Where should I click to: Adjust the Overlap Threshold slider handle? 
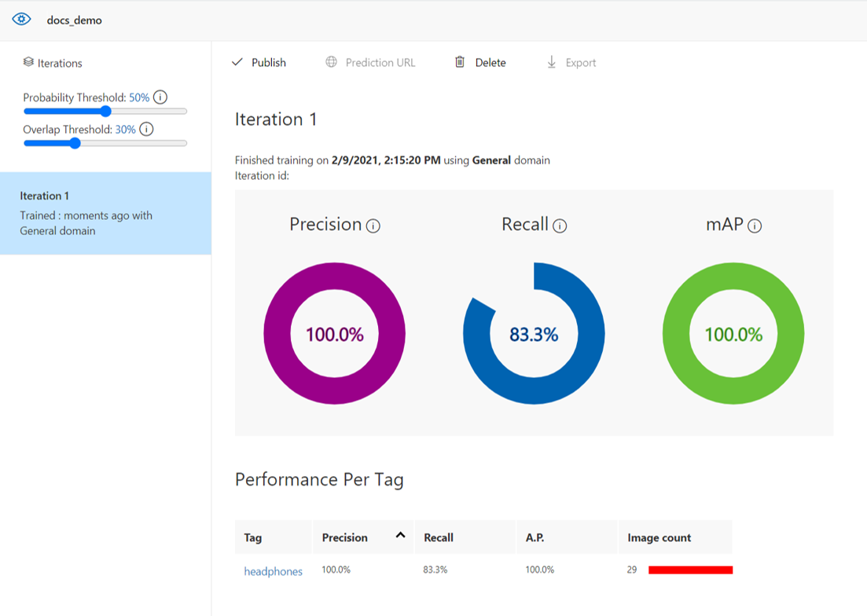pyautogui.click(x=75, y=143)
